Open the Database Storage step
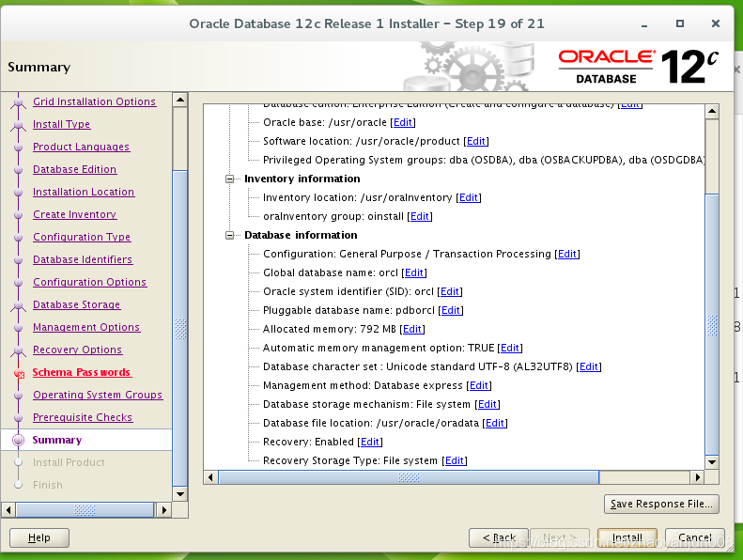743x560 pixels. (x=76, y=304)
